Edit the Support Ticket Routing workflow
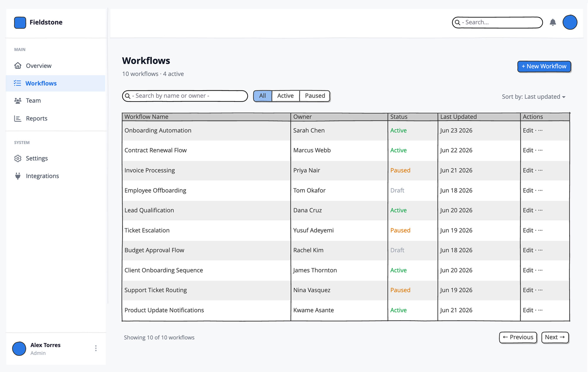 click(528, 290)
